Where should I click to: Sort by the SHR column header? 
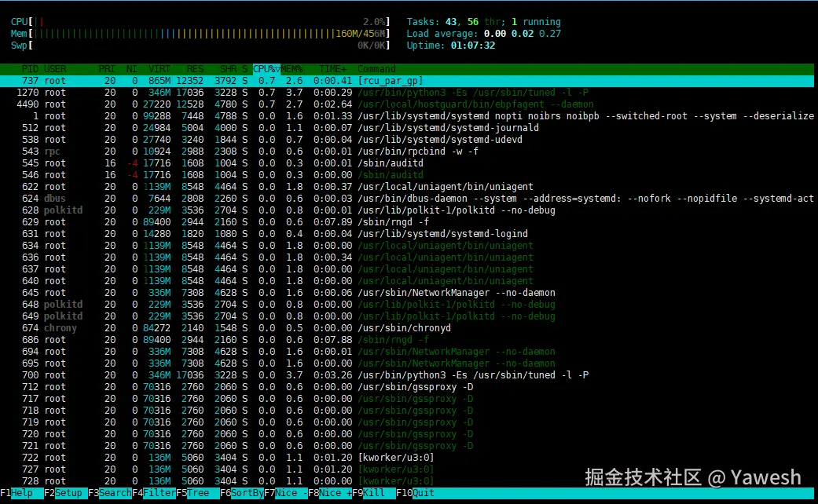click(228, 69)
